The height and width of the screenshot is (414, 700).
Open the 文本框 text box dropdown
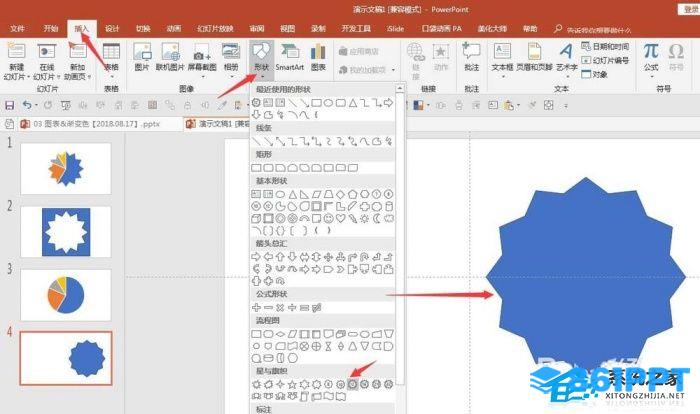coord(502,60)
